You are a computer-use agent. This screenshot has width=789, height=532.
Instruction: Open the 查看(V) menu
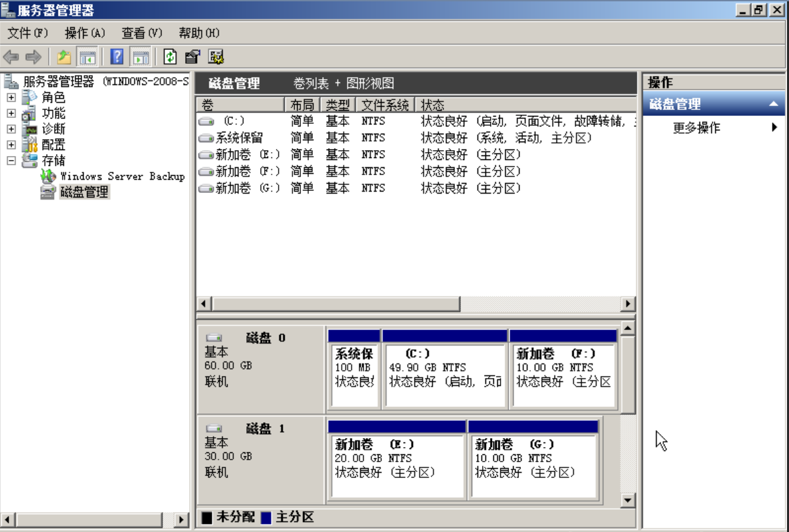pos(142,33)
